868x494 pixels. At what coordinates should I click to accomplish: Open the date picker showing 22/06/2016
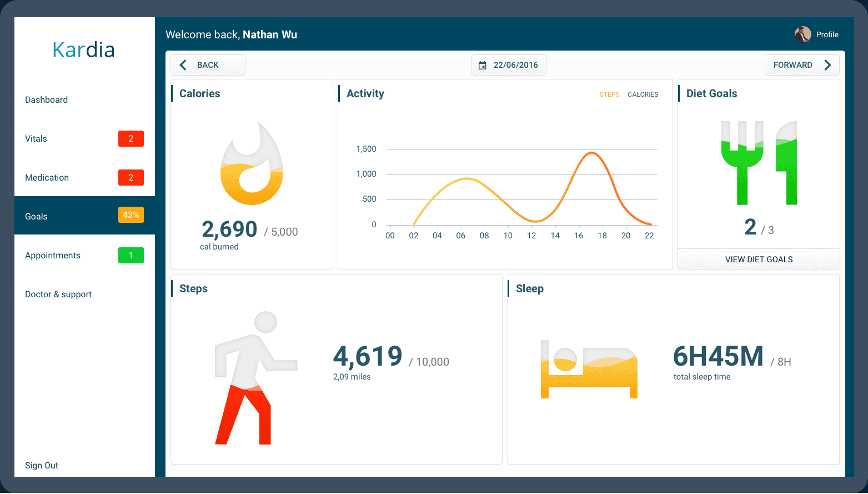tap(515, 65)
